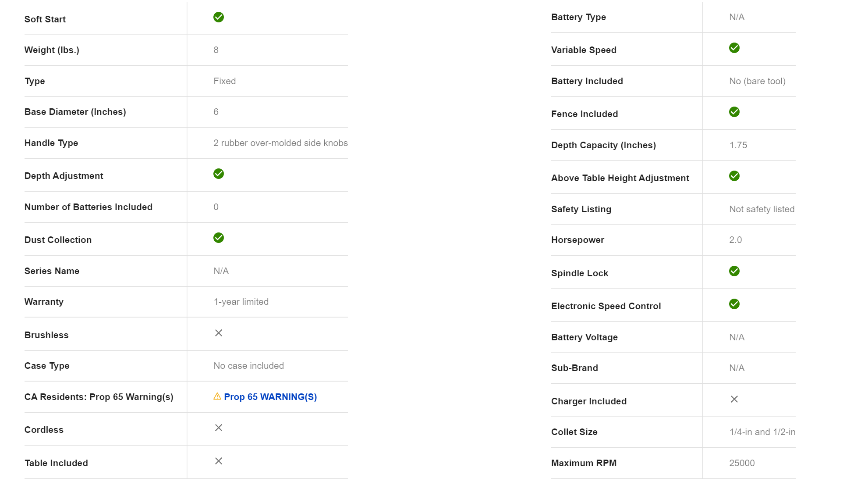The height and width of the screenshot is (489, 868).
Task: Click Electronic Speed Control checkmark icon
Action: [x=734, y=304]
